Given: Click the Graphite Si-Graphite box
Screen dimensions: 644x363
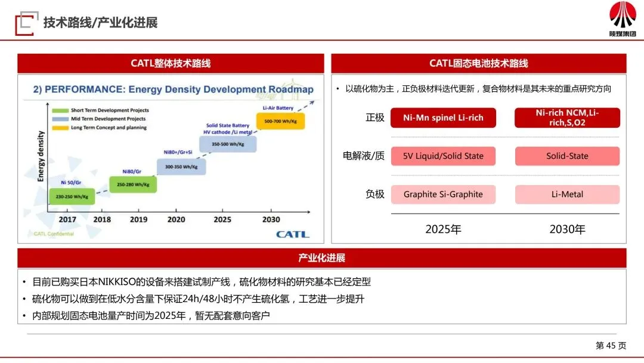Looking at the screenshot, I should (443, 195).
